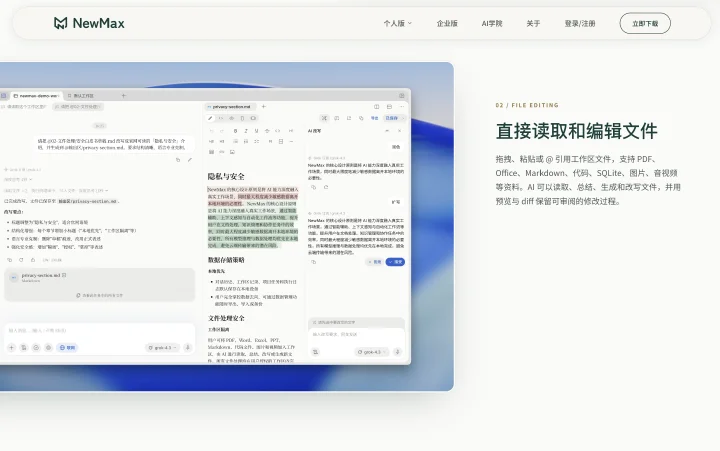720x451 pixels.
Task: Click the 润色 bubble in the AI改写 panel
Action: point(396,147)
